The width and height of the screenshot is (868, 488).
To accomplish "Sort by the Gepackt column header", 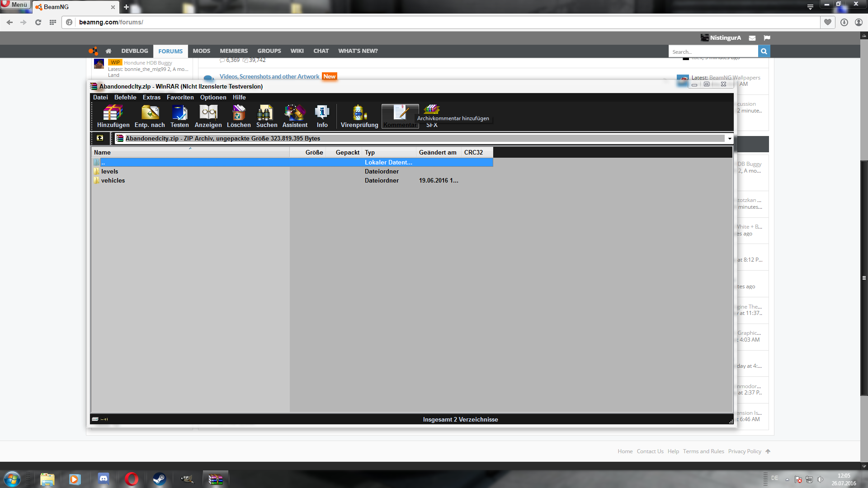I will [x=344, y=152].
